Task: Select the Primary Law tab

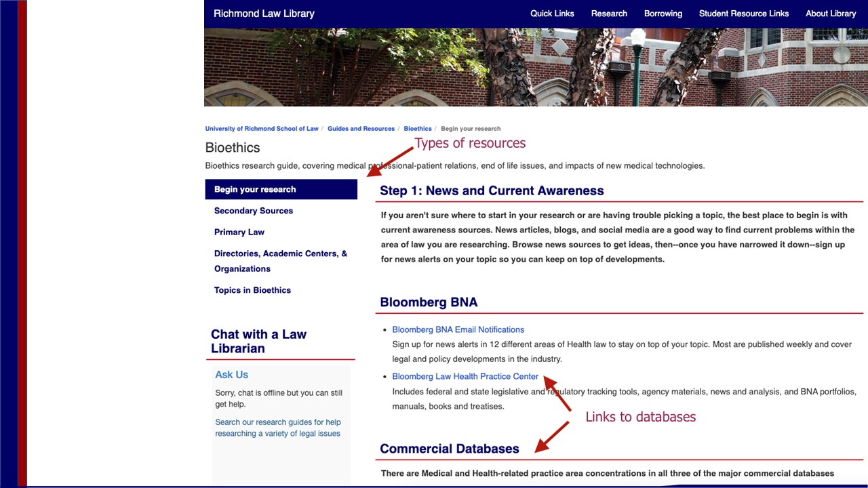Action: coord(239,232)
